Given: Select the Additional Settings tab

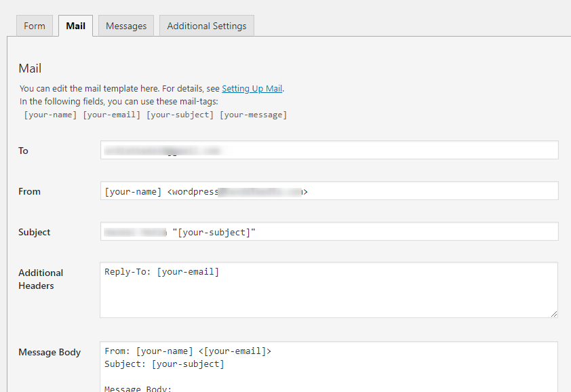Looking at the screenshot, I should click(206, 25).
